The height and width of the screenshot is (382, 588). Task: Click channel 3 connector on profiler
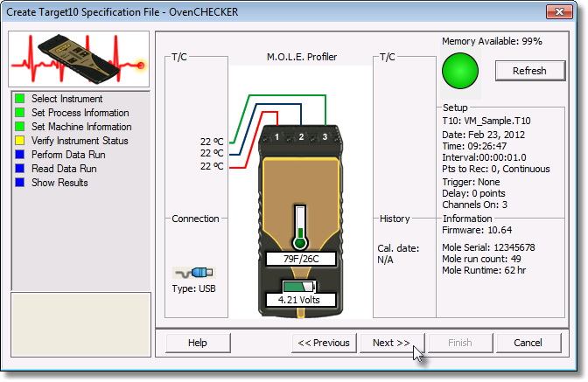(x=325, y=136)
